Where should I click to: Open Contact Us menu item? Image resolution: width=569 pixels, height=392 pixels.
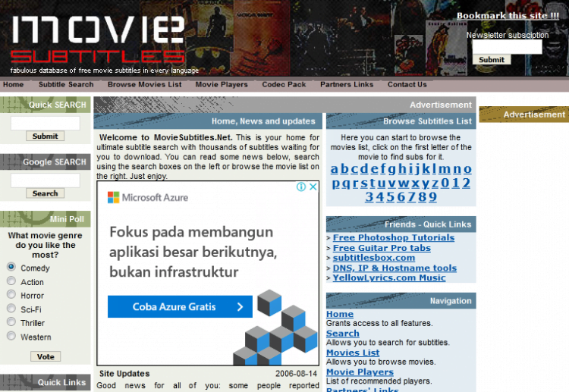pyautogui.click(x=407, y=84)
